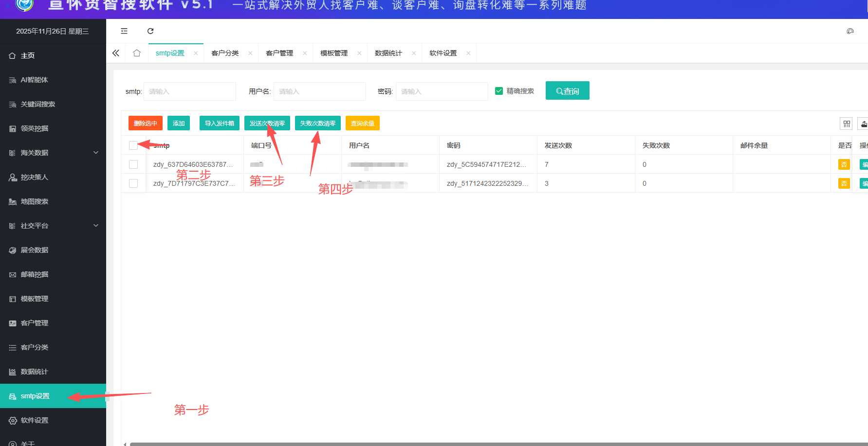Click the red 删除选中 button
Image resolution: width=868 pixels, height=446 pixels.
click(x=145, y=124)
